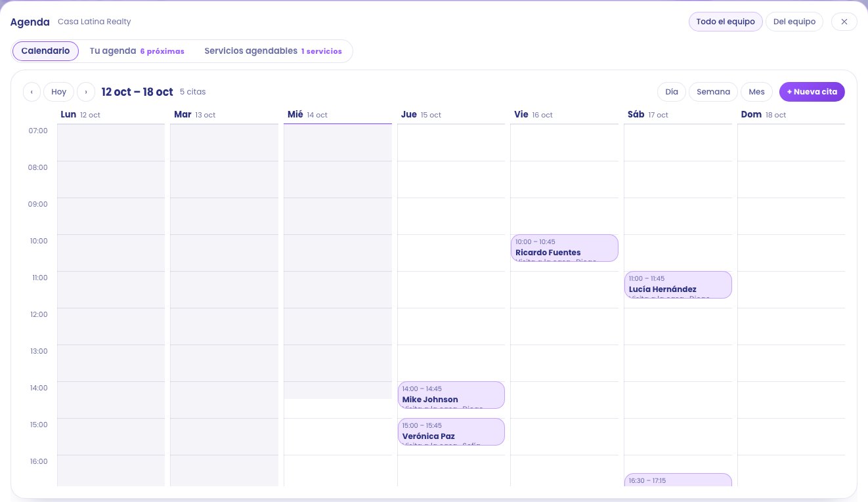Open Lucía Hernández appointment
The image size is (868, 502).
tap(678, 285)
